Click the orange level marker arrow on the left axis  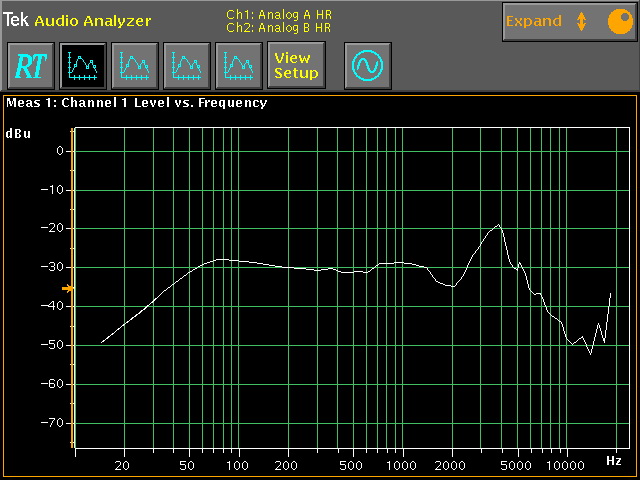click(67, 288)
